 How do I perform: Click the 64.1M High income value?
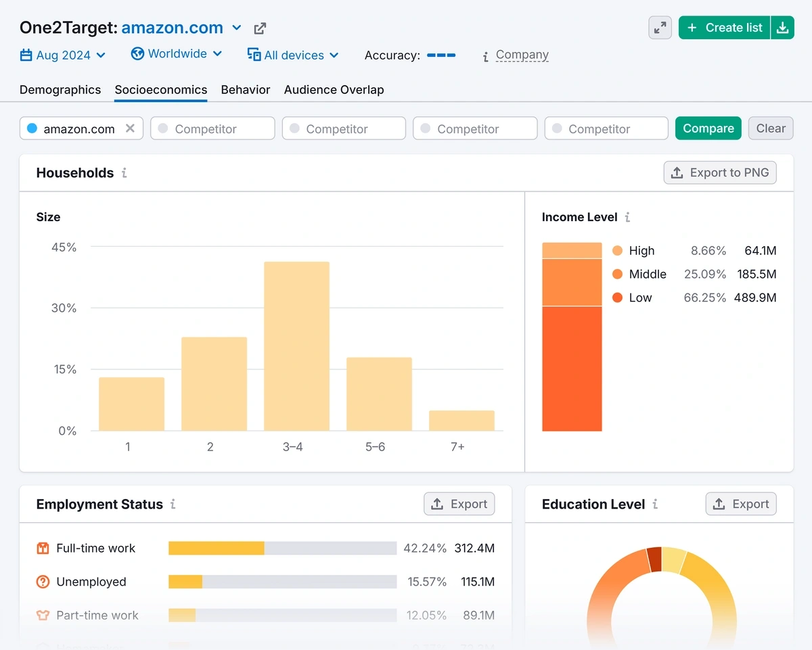[x=761, y=251]
